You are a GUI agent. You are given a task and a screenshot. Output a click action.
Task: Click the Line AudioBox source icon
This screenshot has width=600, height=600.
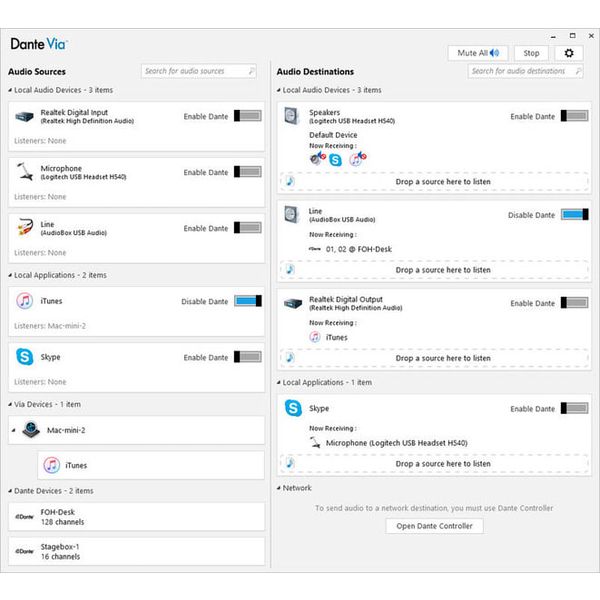(25, 228)
